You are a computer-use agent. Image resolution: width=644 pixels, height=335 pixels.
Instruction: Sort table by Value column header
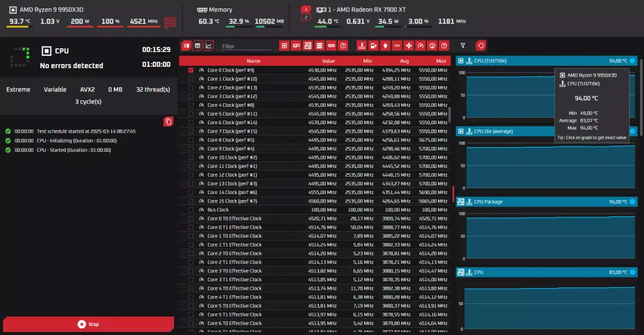pos(328,61)
